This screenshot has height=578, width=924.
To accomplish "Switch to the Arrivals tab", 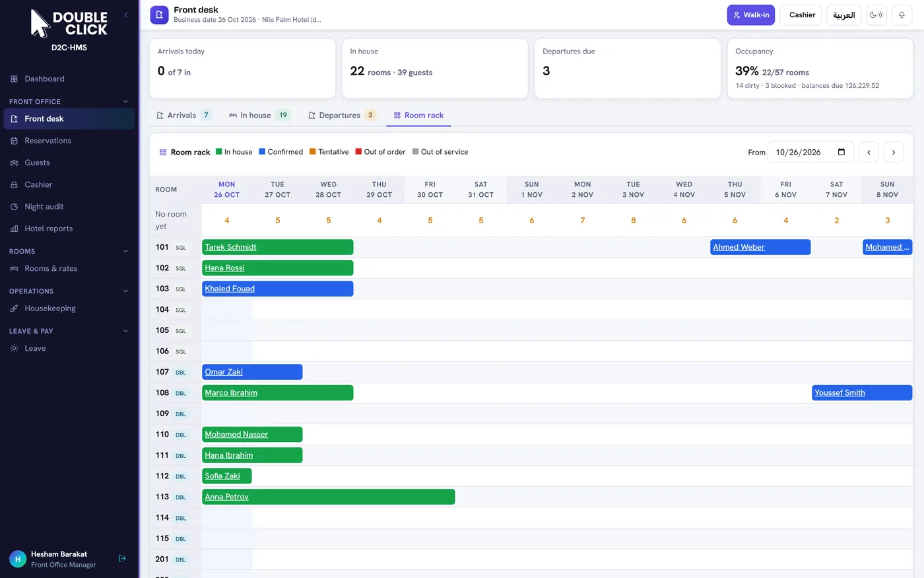I will [184, 115].
